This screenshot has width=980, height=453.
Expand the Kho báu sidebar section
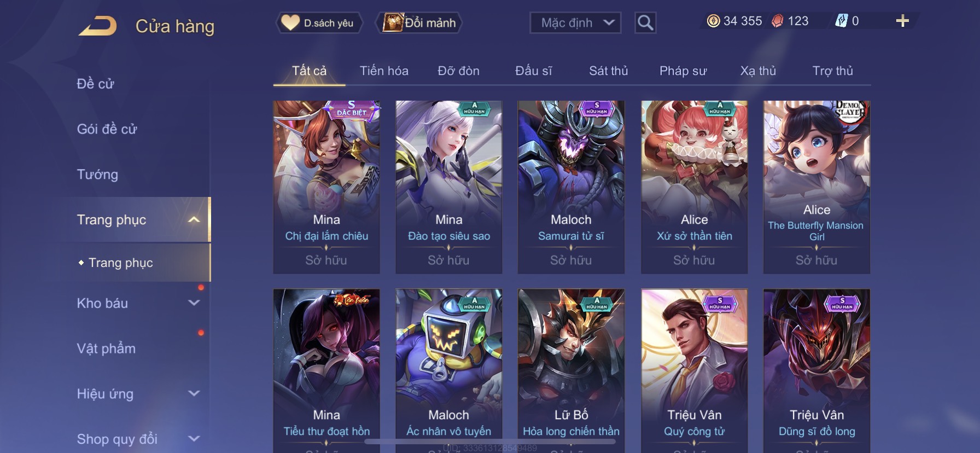pyautogui.click(x=194, y=303)
